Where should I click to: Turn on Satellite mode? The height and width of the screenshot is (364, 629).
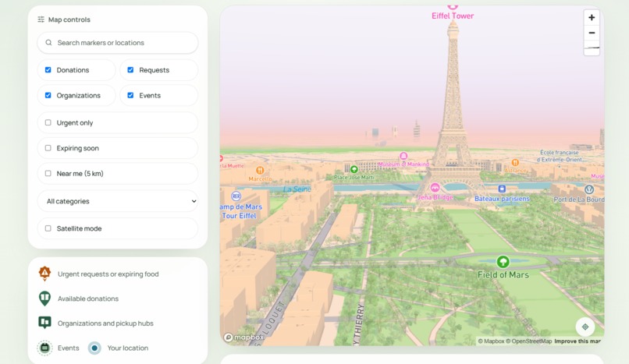tap(48, 228)
